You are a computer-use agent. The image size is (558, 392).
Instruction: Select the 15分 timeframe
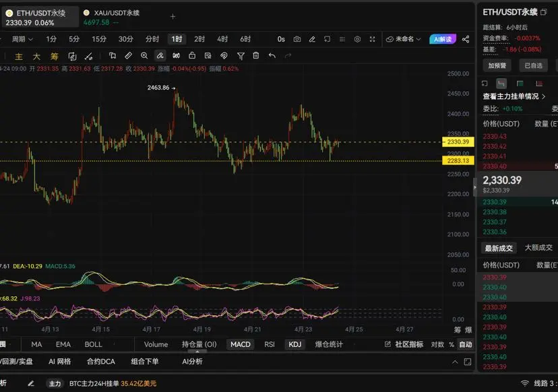[99, 39]
